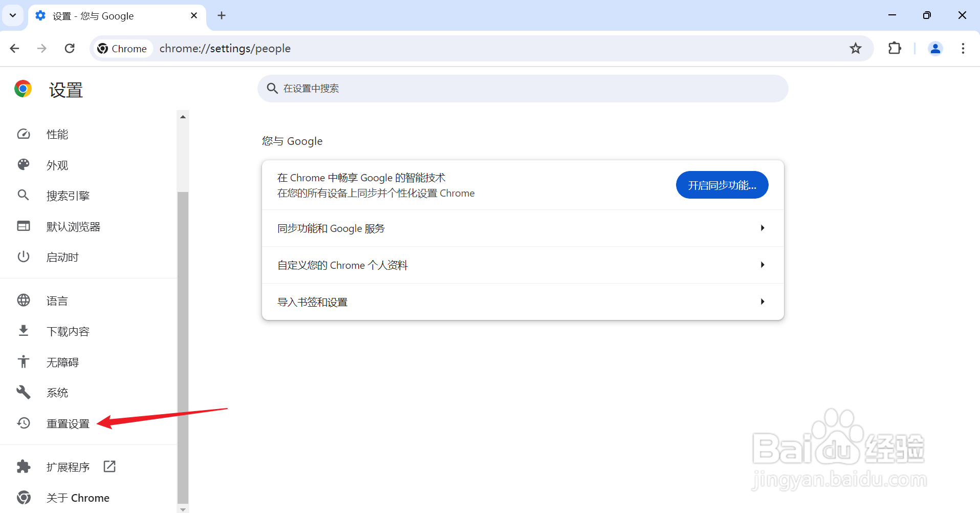This screenshot has height=513, width=980.
Task: Click the external link icon next to 扩展程序
Action: pyautogui.click(x=110, y=466)
